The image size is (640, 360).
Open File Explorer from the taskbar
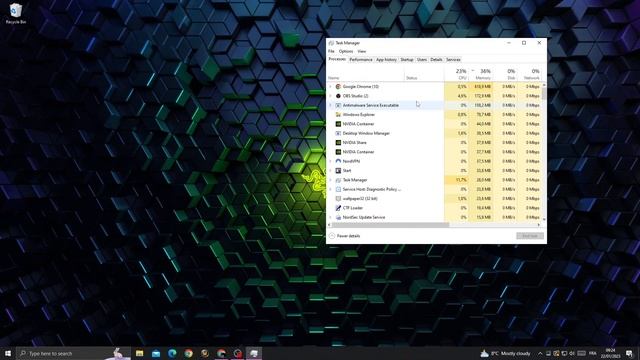tap(140, 353)
